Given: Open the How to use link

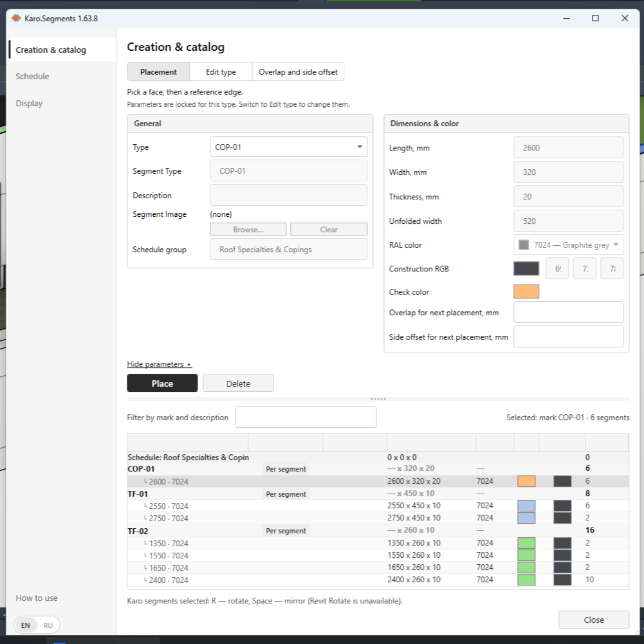Looking at the screenshot, I should tap(37, 598).
